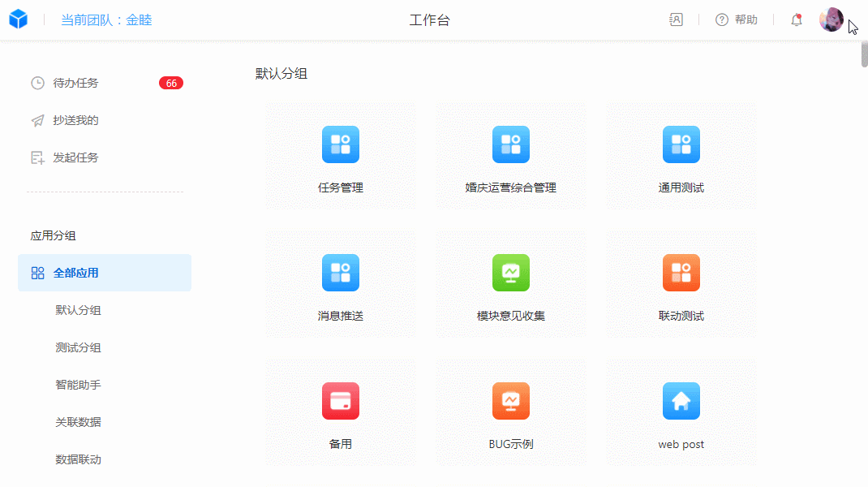Click the blue cube logo
This screenshot has height=487, width=868.
click(19, 19)
